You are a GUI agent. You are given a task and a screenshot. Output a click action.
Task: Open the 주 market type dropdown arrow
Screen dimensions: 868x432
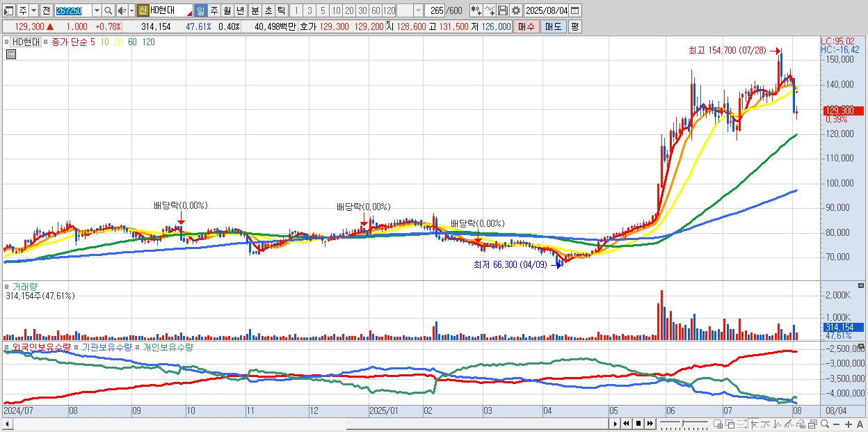[x=33, y=10]
